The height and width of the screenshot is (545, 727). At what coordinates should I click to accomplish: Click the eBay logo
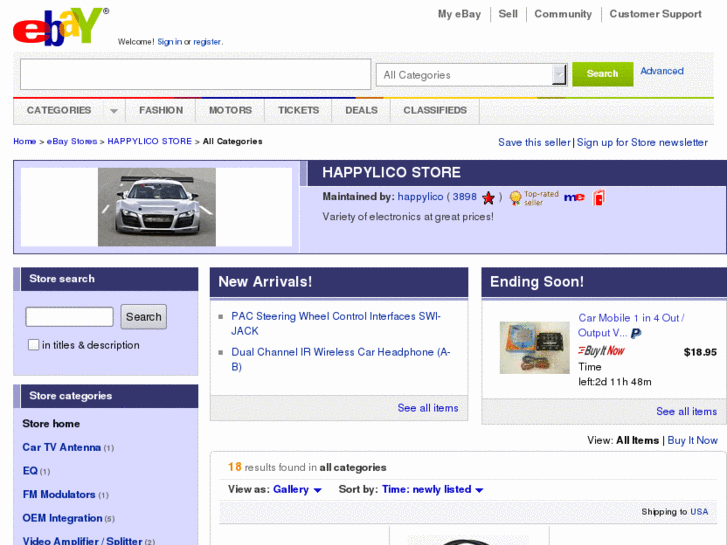click(x=60, y=26)
